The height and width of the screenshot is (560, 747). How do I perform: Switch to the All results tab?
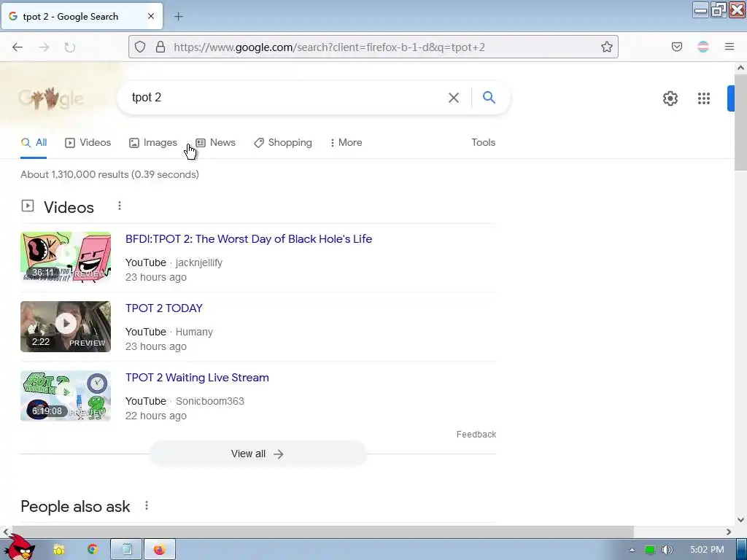(x=34, y=142)
